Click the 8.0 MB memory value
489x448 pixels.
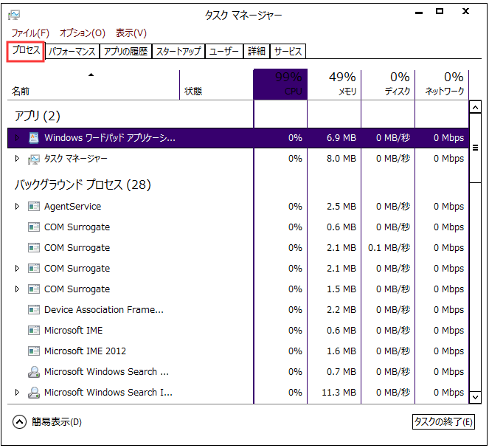pyautogui.click(x=341, y=159)
